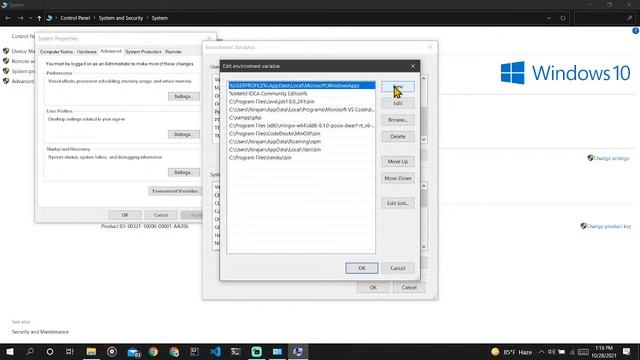The image size is (640, 360).
Task: Select the Advanced tab
Action: pos(111,51)
